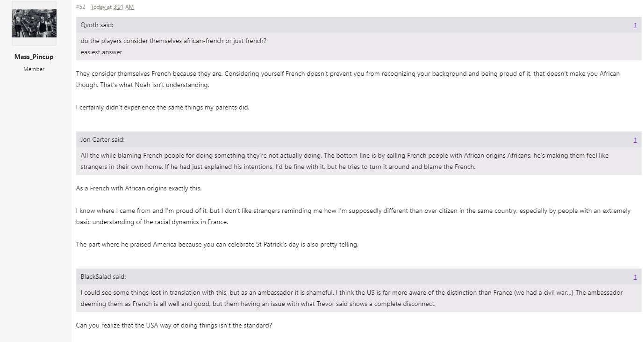Click the line about parents' different experiences
This screenshot has width=644, height=342.
[163, 107]
